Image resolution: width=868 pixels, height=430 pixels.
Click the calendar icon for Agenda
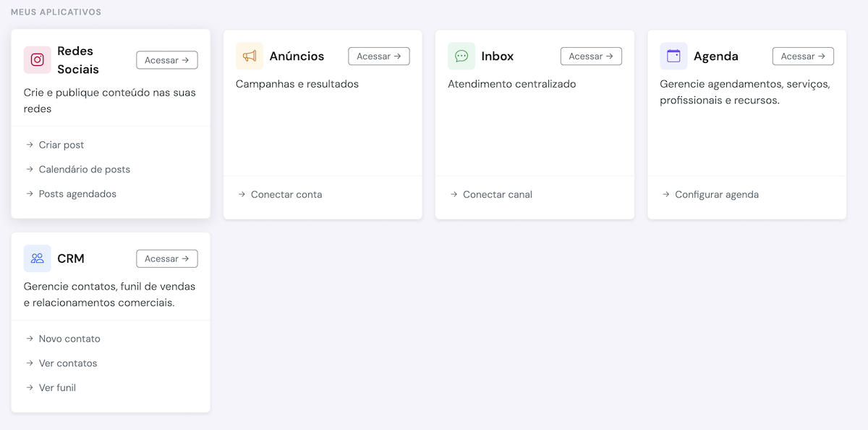pos(673,56)
